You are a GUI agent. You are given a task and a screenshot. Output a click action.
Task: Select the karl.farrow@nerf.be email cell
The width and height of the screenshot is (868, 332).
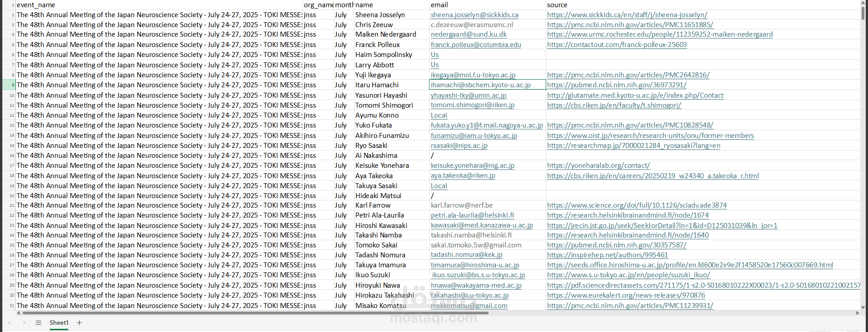point(487,205)
